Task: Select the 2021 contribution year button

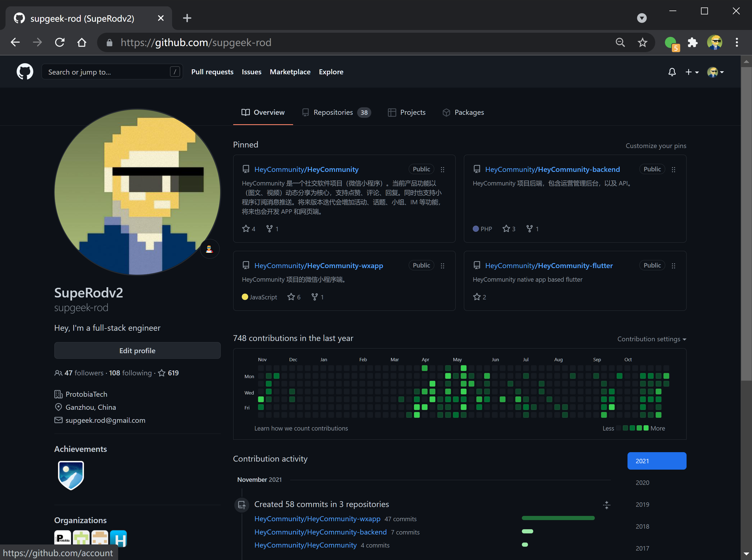Action: [x=656, y=461]
